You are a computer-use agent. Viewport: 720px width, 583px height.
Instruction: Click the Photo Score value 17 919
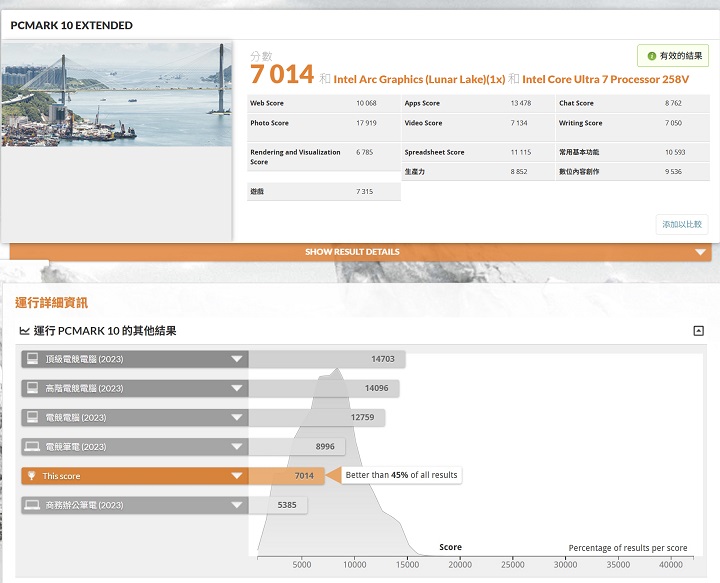coord(366,123)
